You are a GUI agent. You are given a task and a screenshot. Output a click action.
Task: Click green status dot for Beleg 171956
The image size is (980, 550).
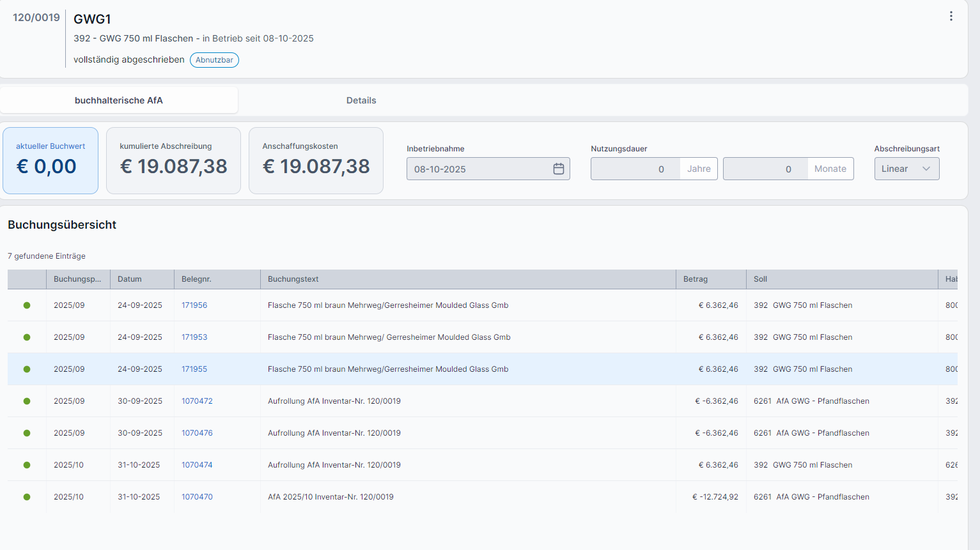[27, 305]
